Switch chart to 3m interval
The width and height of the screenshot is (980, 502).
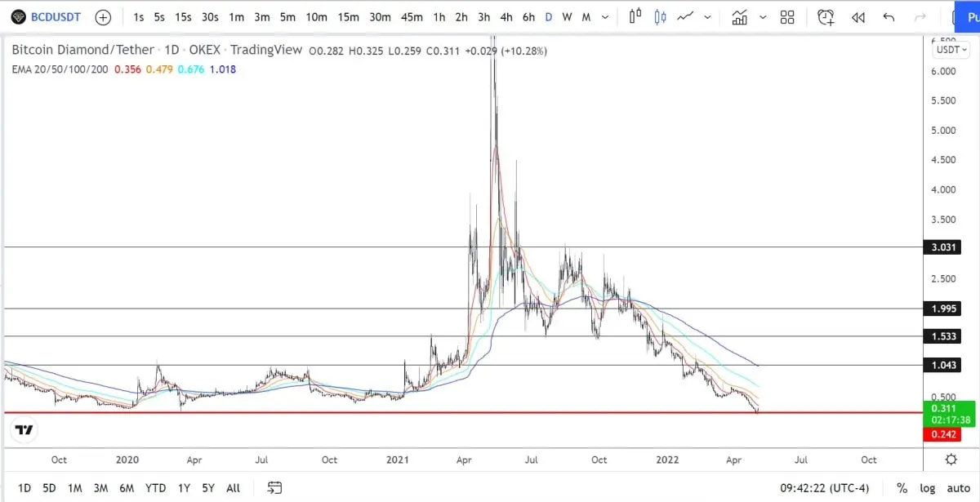pos(261,16)
